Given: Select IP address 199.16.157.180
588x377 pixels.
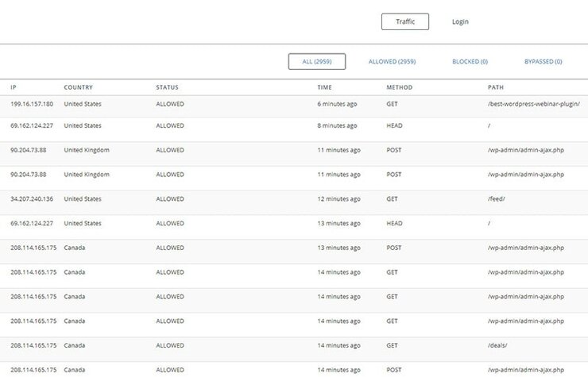Looking at the screenshot, I should click(32, 104).
